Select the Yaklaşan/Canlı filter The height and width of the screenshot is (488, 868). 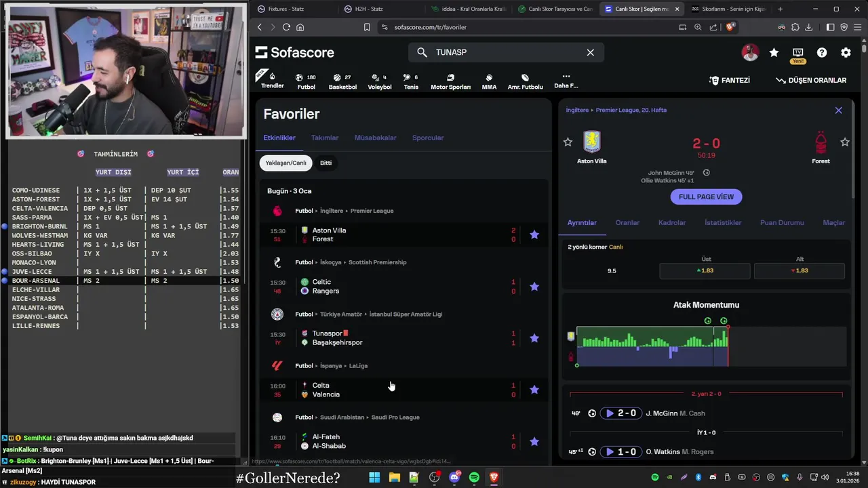pyautogui.click(x=285, y=163)
